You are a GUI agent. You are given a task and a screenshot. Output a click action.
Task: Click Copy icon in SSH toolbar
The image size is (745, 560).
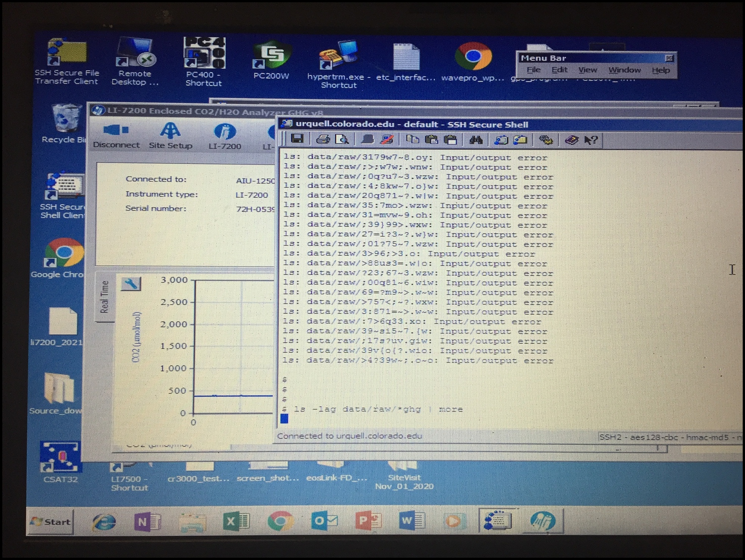pyautogui.click(x=412, y=140)
